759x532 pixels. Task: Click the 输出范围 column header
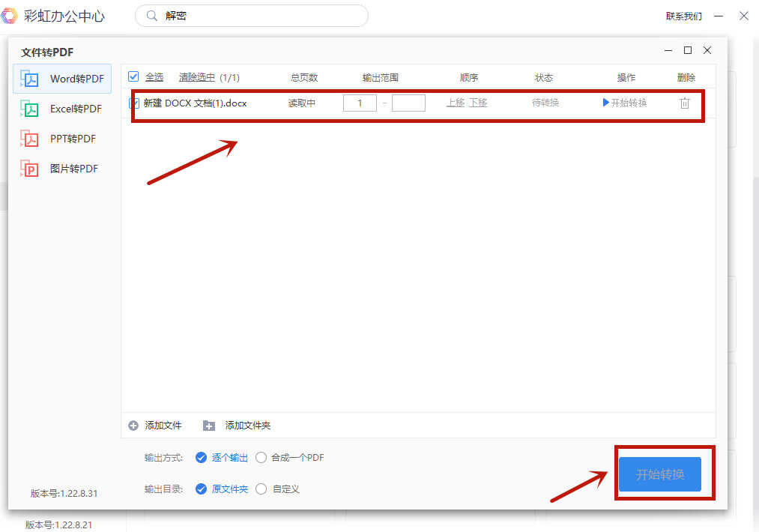click(x=381, y=77)
